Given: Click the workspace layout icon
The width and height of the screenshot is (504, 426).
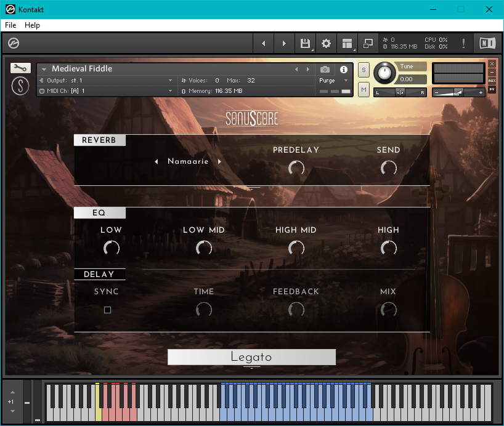Looking at the screenshot, I should tap(348, 43).
